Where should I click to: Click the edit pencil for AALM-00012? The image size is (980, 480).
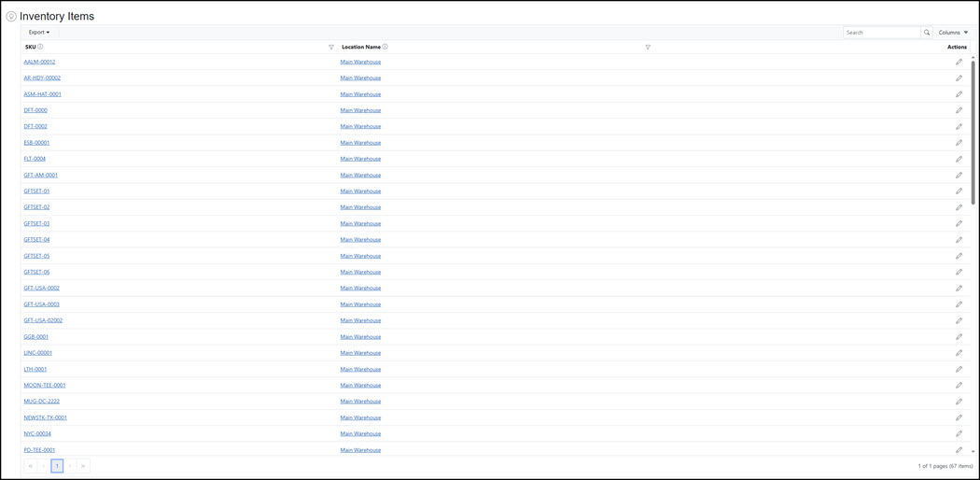coord(959,62)
